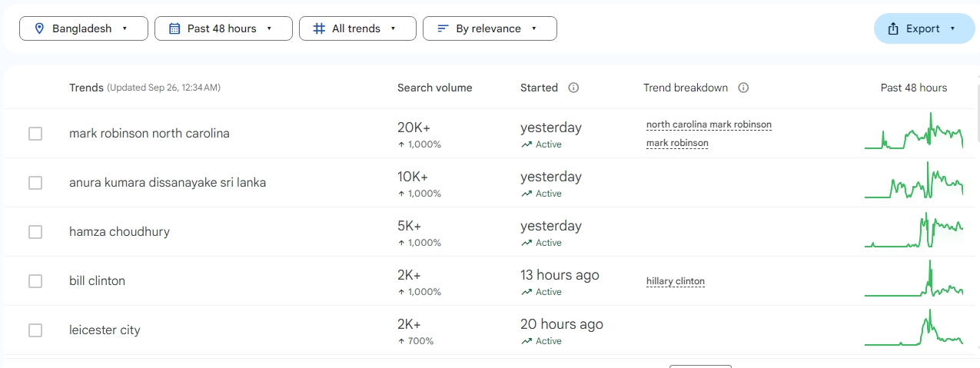Click the hashtag icon on All trends
Viewport: 980px width, 368px height.
[319, 28]
